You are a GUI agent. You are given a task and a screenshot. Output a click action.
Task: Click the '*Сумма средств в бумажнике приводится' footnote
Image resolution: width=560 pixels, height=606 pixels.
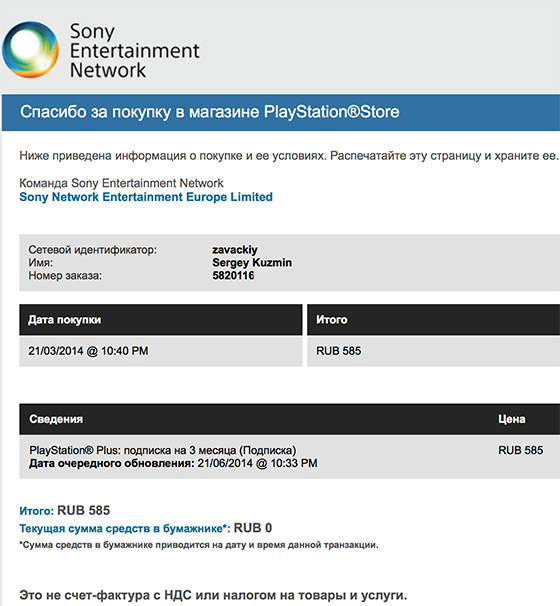pos(199,545)
